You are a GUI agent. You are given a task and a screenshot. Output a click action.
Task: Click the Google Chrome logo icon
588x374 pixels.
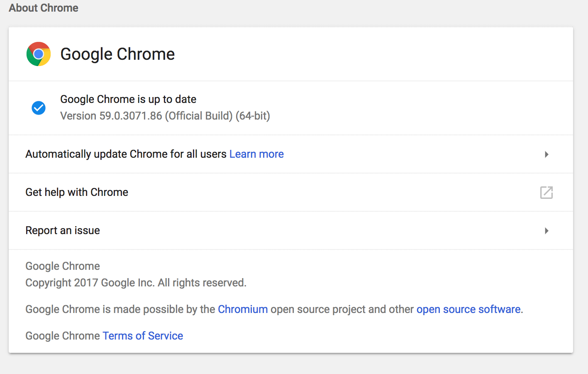tap(39, 54)
